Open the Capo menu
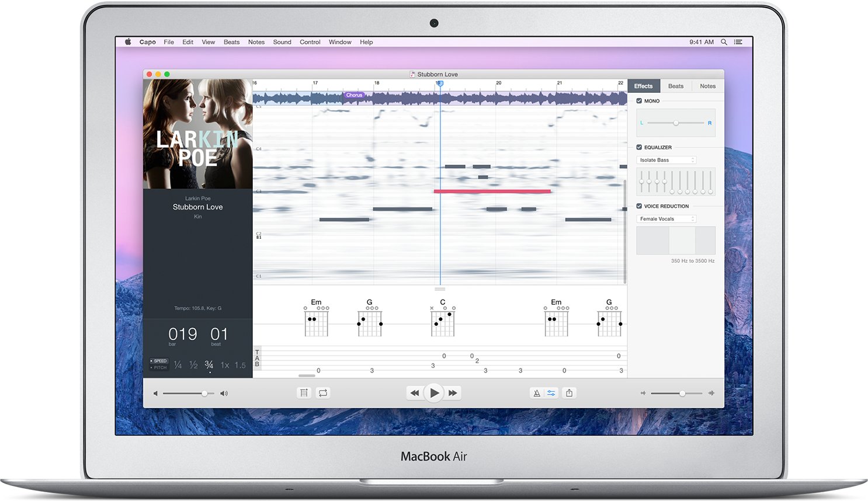 coord(148,42)
